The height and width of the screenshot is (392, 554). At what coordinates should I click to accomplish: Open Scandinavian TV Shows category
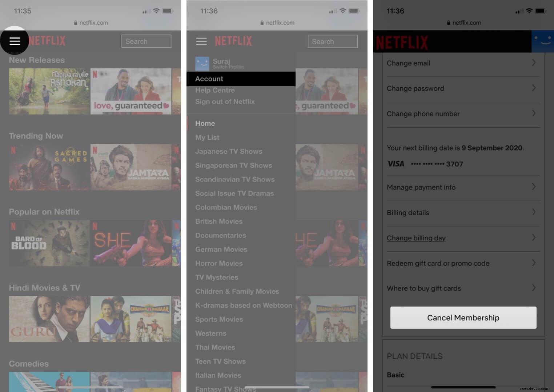[x=235, y=179]
